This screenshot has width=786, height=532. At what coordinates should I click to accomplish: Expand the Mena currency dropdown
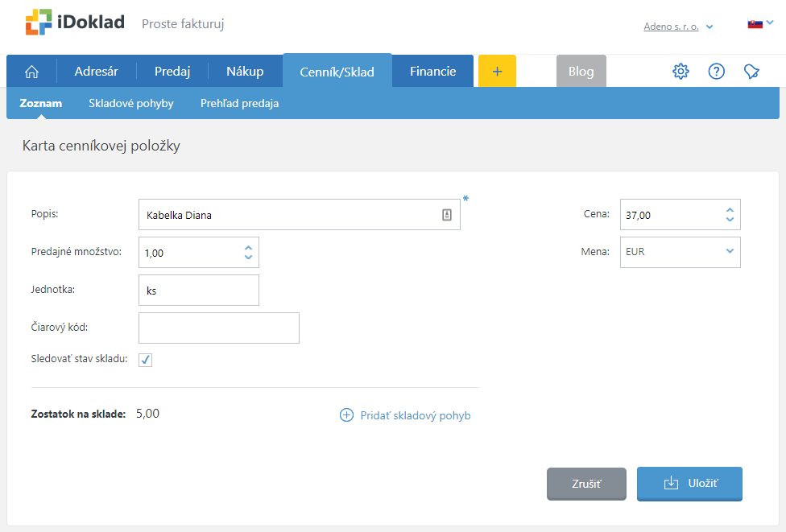(730, 251)
